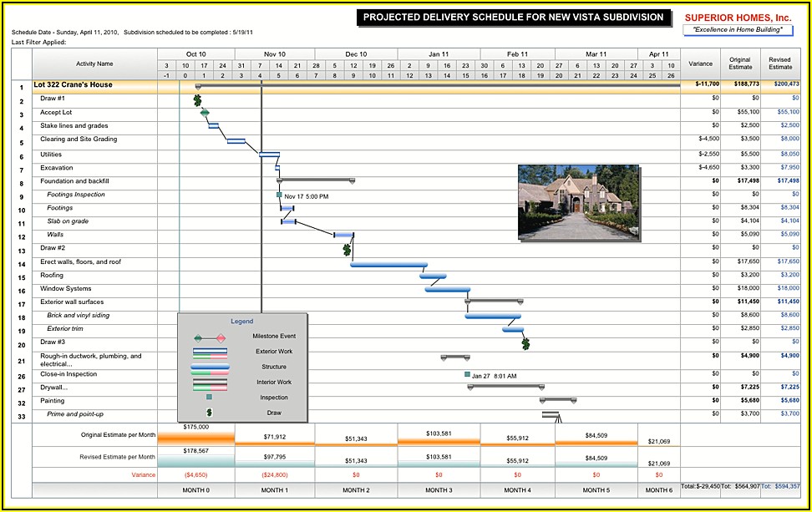Select the Draw #2 money bag icon
The width and height of the screenshot is (812, 512).
tap(347, 249)
